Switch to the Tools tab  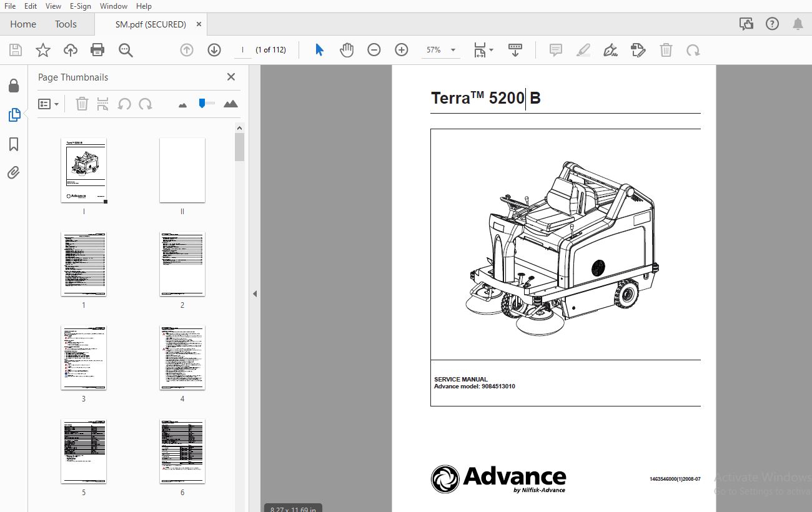coord(66,24)
